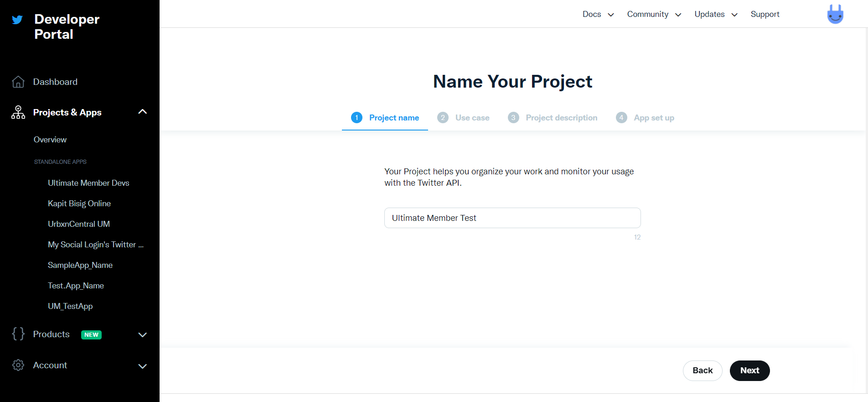The height and width of the screenshot is (402, 868).
Task: Open Dashboard in the sidebar
Action: tap(55, 82)
